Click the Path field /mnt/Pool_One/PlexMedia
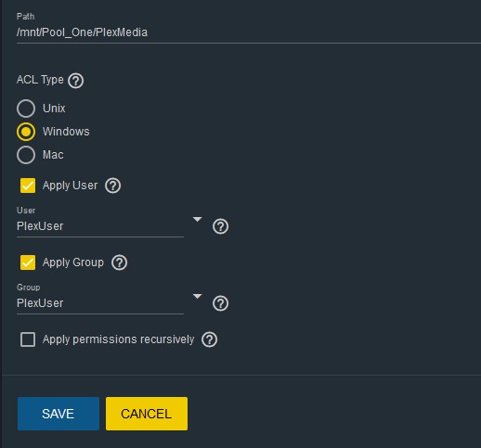The image size is (481, 448). point(249,32)
